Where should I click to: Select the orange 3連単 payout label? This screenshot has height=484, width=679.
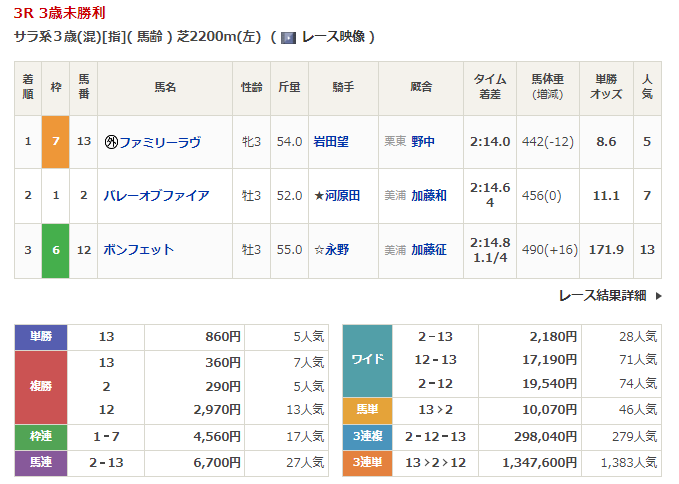(367, 462)
